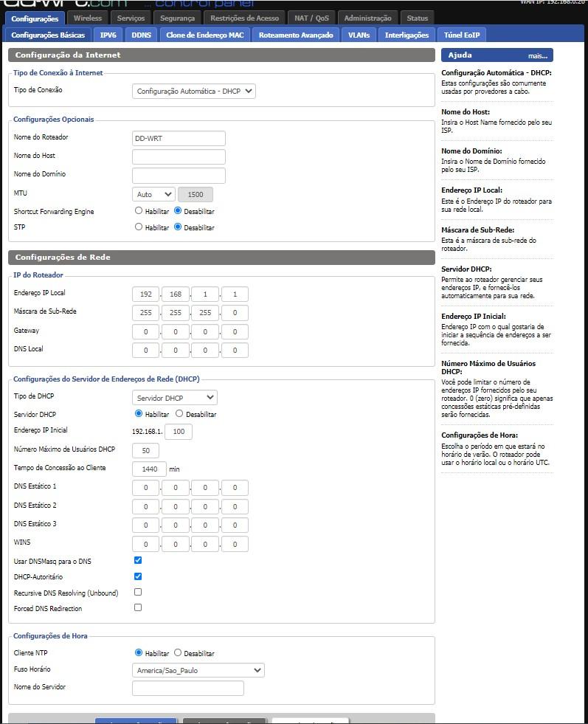Click the 'mais...' help link
This screenshot has width=588, height=724.
[538, 56]
